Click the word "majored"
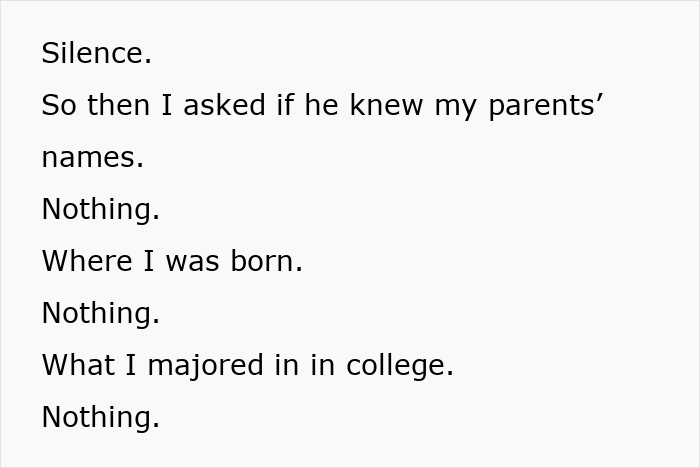Viewport: 700px width, 468px height. pyautogui.click(x=207, y=366)
